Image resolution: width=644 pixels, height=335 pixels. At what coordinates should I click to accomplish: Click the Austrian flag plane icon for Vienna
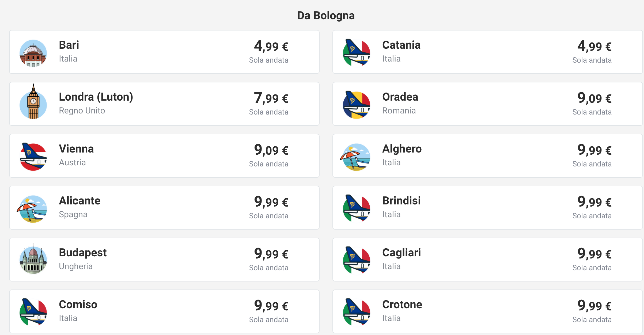coord(33,157)
